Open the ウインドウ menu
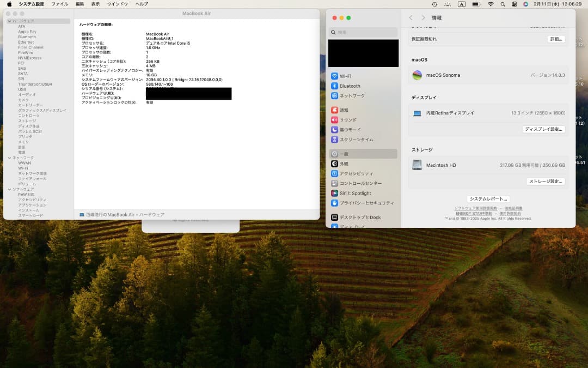The width and height of the screenshot is (588, 368). [117, 4]
